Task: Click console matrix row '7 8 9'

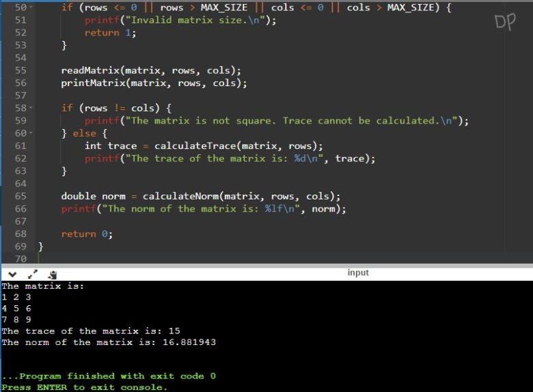Action: (16, 320)
